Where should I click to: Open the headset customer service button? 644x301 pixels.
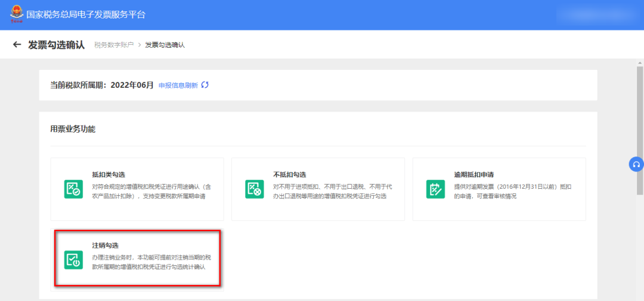tap(636, 164)
